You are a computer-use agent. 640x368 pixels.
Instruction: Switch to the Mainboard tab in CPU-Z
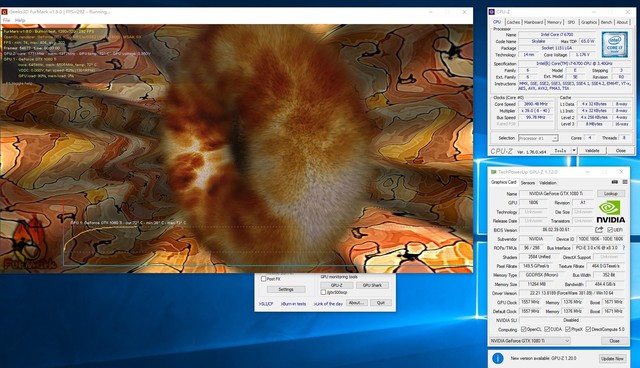click(533, 22)
